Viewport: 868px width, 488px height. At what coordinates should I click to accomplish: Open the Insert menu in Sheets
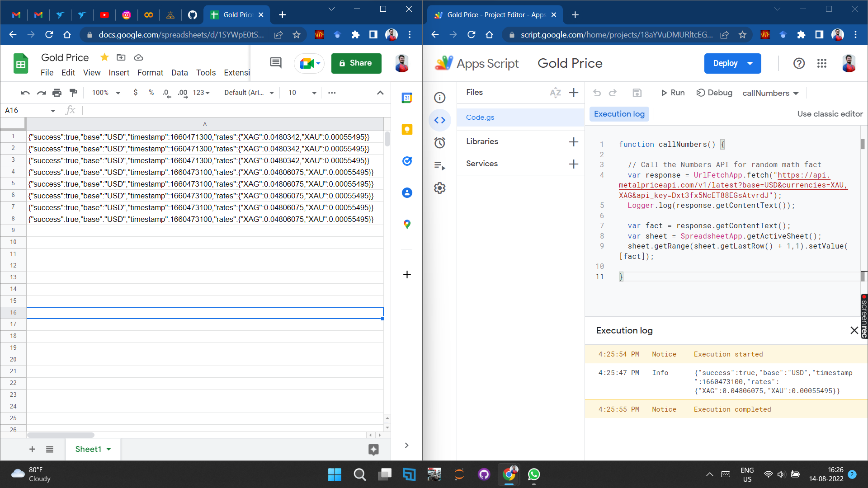119,73
